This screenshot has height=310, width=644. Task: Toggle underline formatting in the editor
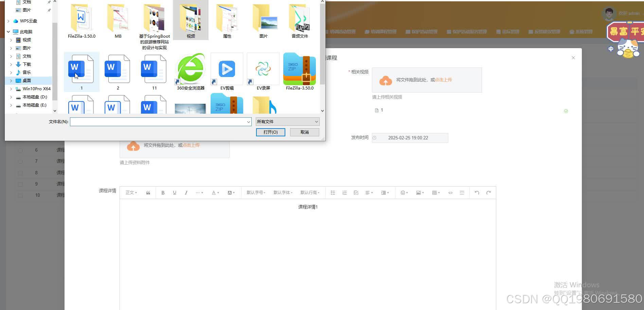click(175, 192)
